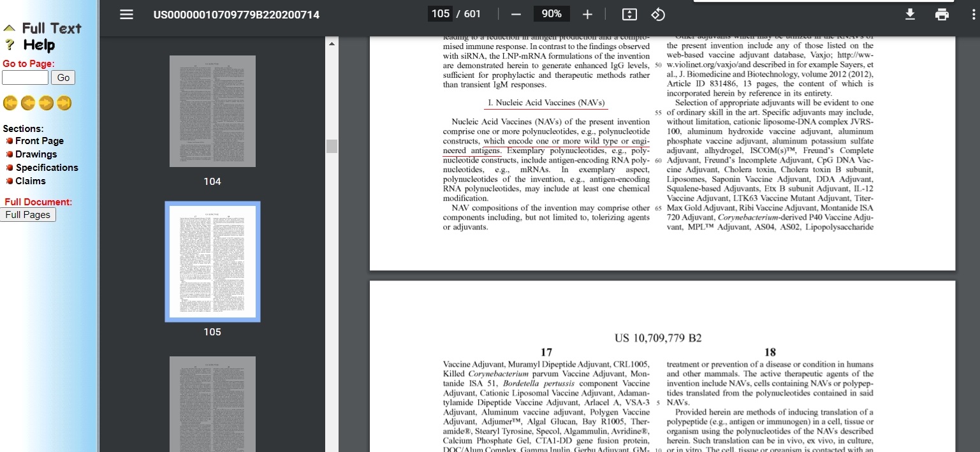The image size is (980, 452).
Task: Go to last page gold arrow
Action: click(64, 103)
